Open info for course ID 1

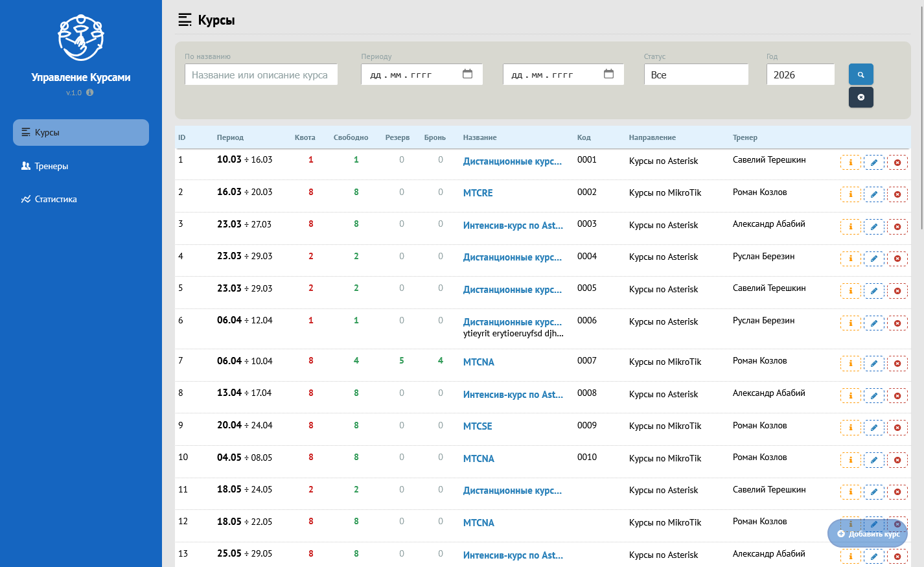pyautogui.click(x=850, y=163)
